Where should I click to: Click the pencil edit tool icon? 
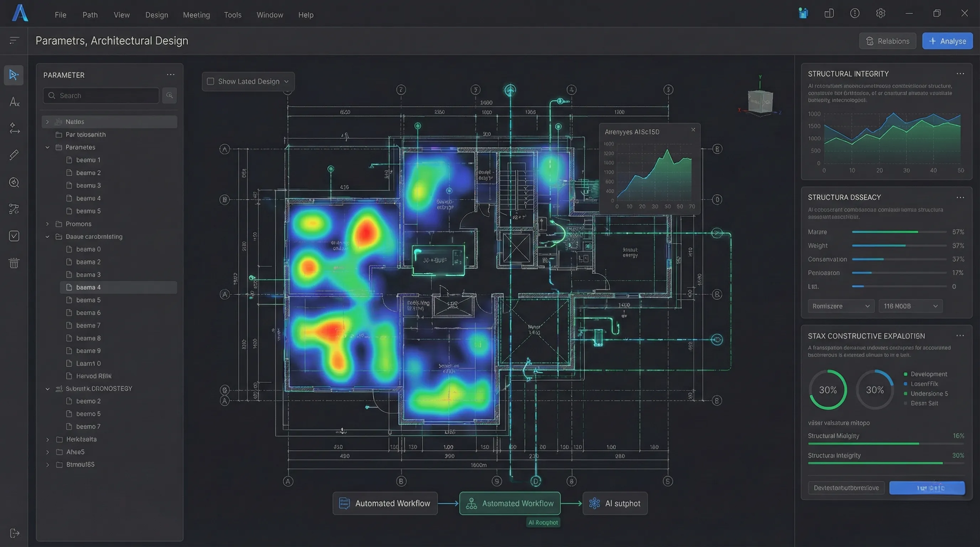(x=14, y=155)
